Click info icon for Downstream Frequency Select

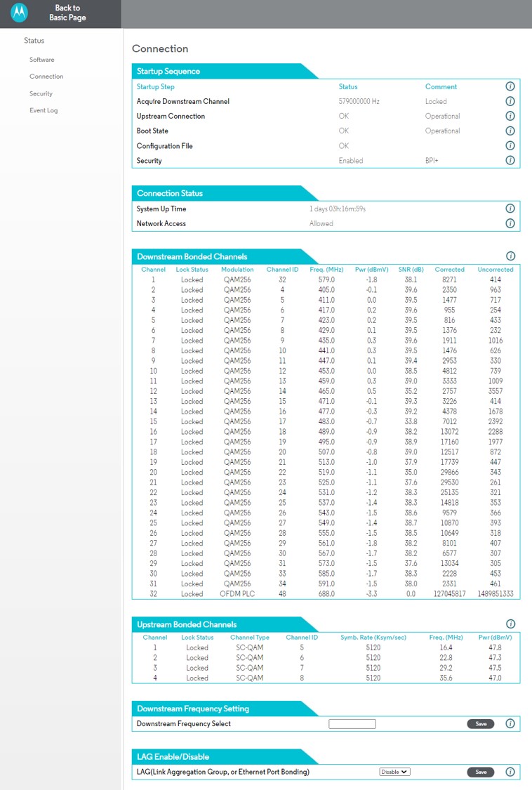point(510,723)
